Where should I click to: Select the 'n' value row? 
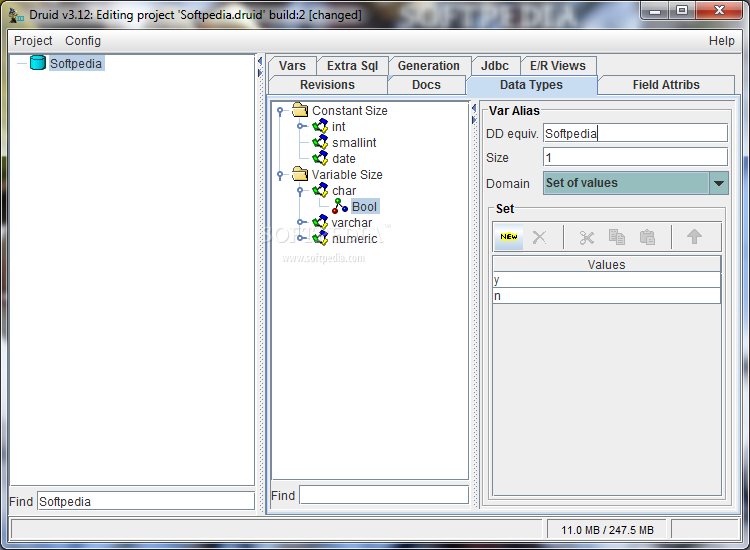(607, 296)
